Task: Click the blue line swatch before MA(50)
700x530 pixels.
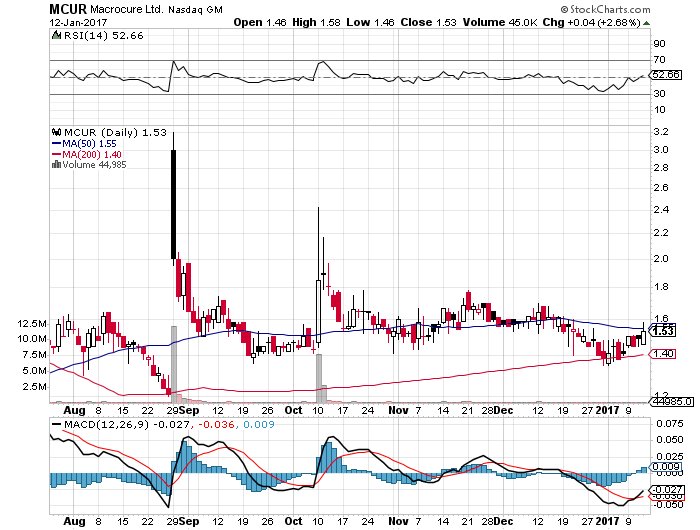Action: 56,144
